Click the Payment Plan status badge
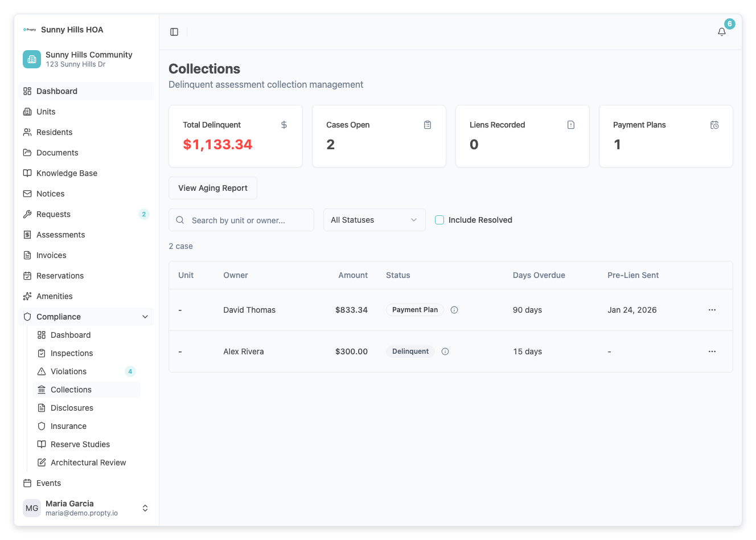756x540 pixels. pos(414,310)
